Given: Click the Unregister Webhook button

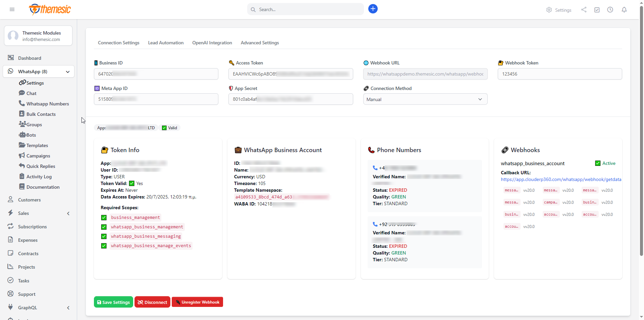Looking at the screenshot, I should click(x=197, y=302).
